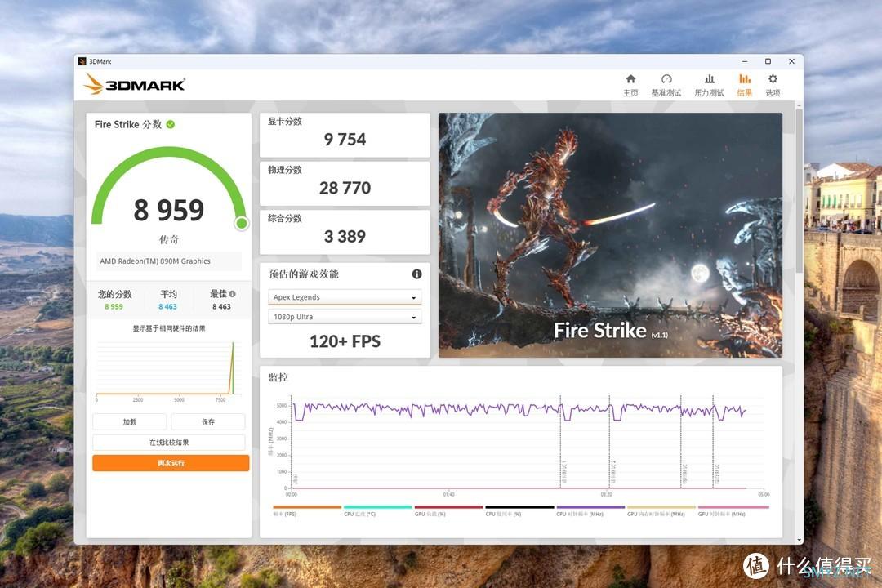Click the info icon beside 最佳 score
This screenshot has height=588, width=882.
coord(232,294)
